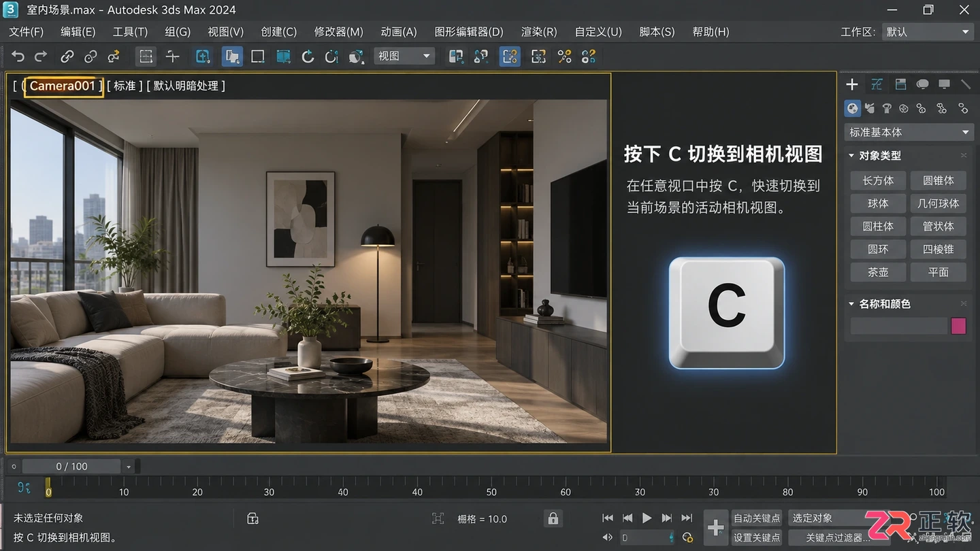Collapse the 名称和颜色 rollout

[851, 303]
